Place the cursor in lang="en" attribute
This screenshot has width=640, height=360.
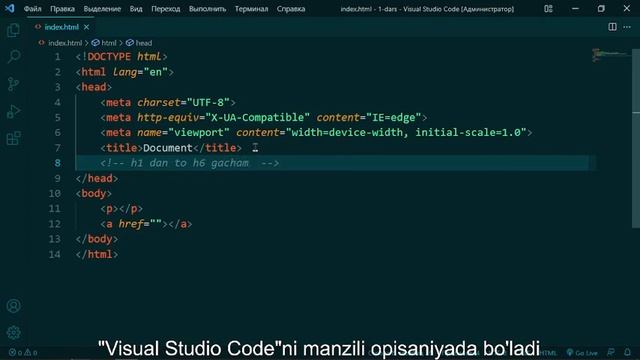140,72
